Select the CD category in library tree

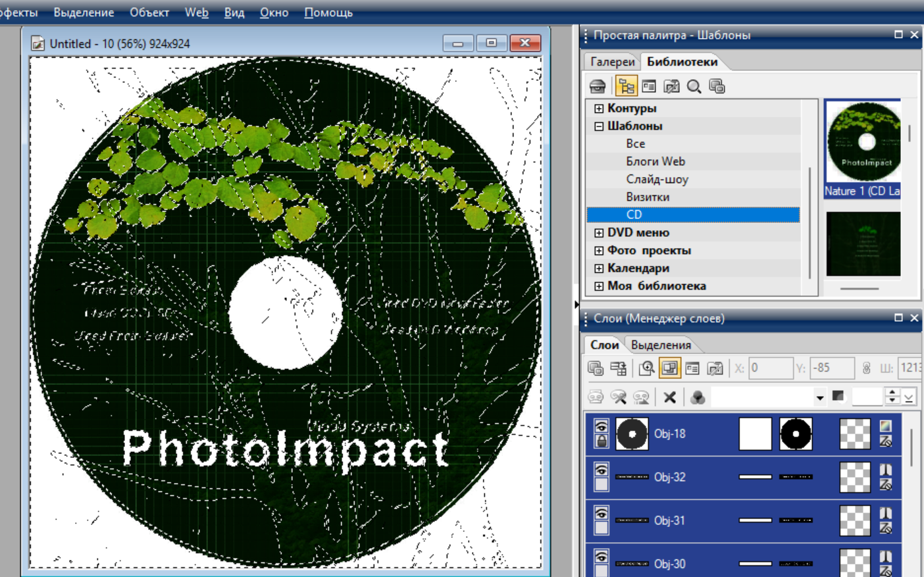[693, 214]
